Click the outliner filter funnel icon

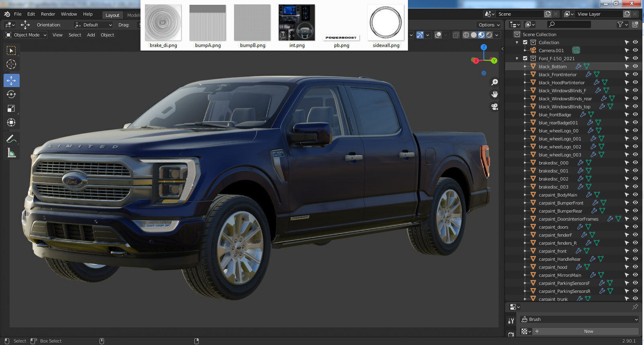pyautogui.click(x=620, y=24)
